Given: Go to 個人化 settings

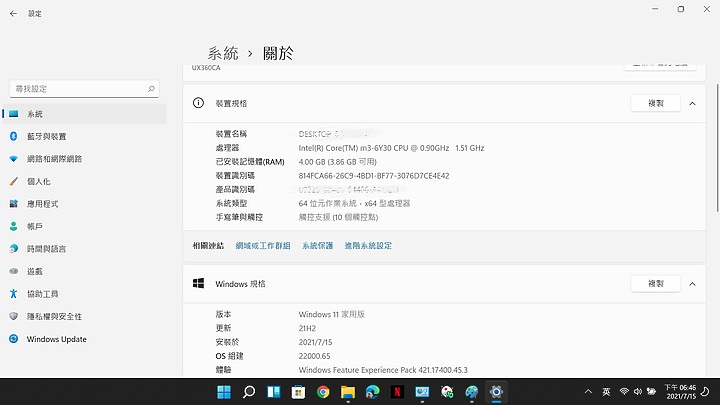Looking at the screenshot, I should [84, 181].
